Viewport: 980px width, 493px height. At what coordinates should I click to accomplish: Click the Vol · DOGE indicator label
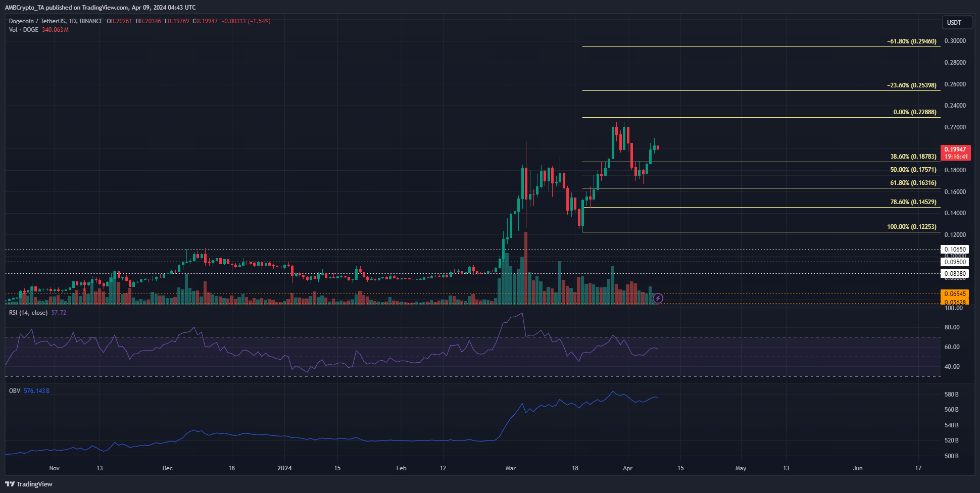23,30
